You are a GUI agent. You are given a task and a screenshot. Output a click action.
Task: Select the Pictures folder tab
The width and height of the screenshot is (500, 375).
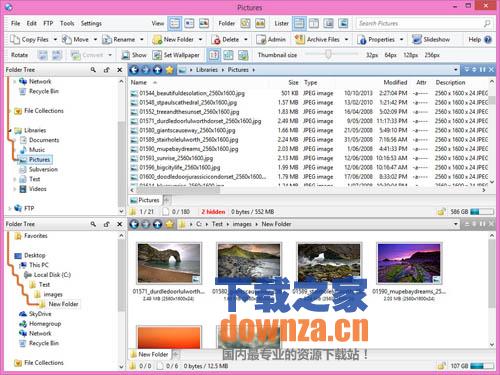(145, 200)
